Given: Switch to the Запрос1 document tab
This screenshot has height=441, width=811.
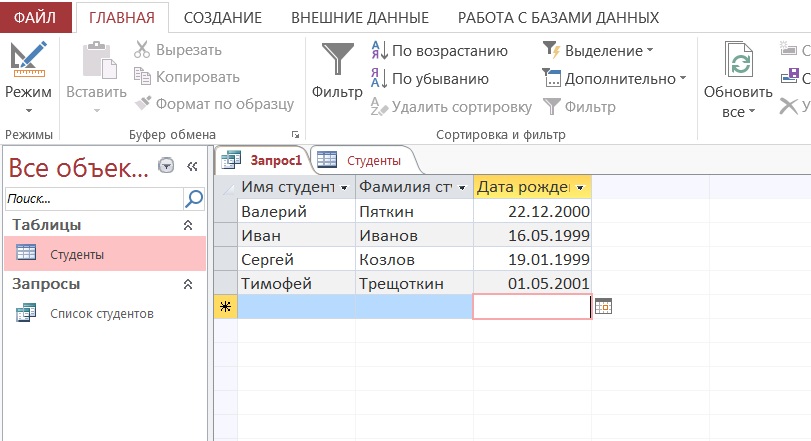Looking at the screenshot, I should click(x=262, y=160).
